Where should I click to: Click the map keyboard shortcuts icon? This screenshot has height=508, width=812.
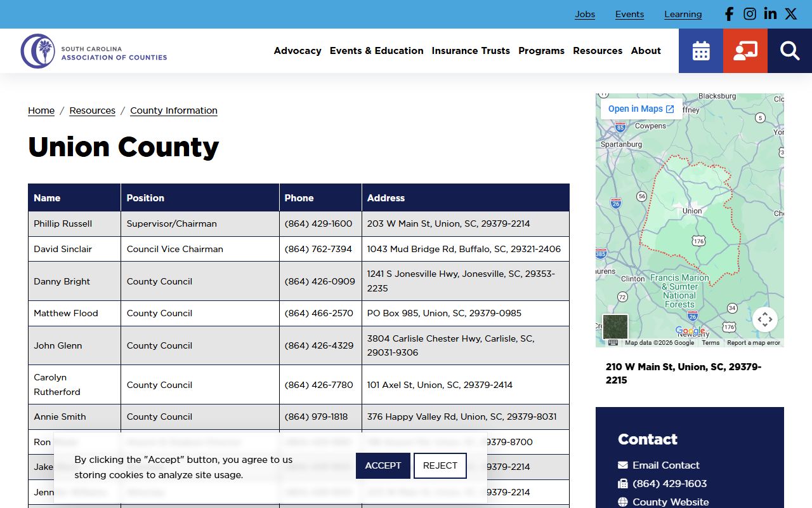point(613,343)
